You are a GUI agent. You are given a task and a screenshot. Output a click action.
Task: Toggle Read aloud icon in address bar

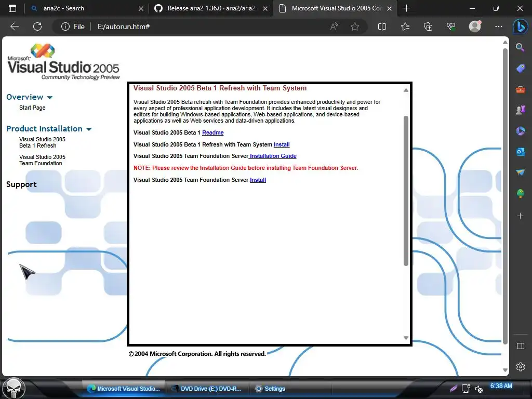coord(334,26)
